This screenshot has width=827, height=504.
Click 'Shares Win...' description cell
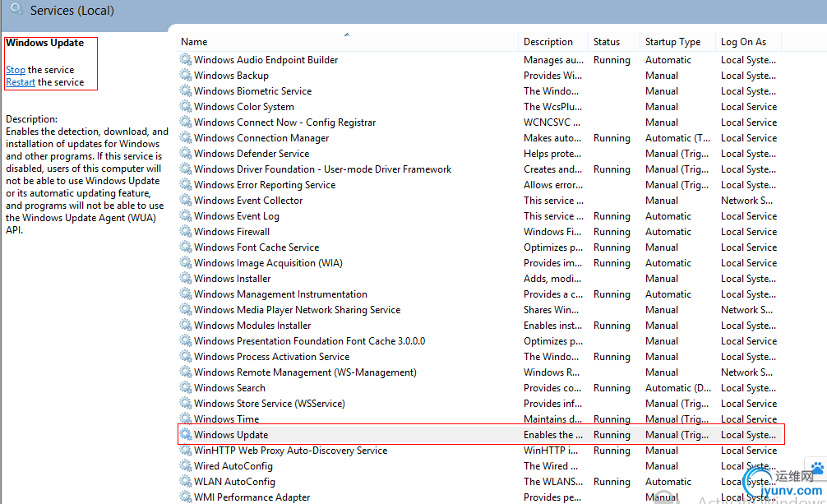tap(551, 310)
